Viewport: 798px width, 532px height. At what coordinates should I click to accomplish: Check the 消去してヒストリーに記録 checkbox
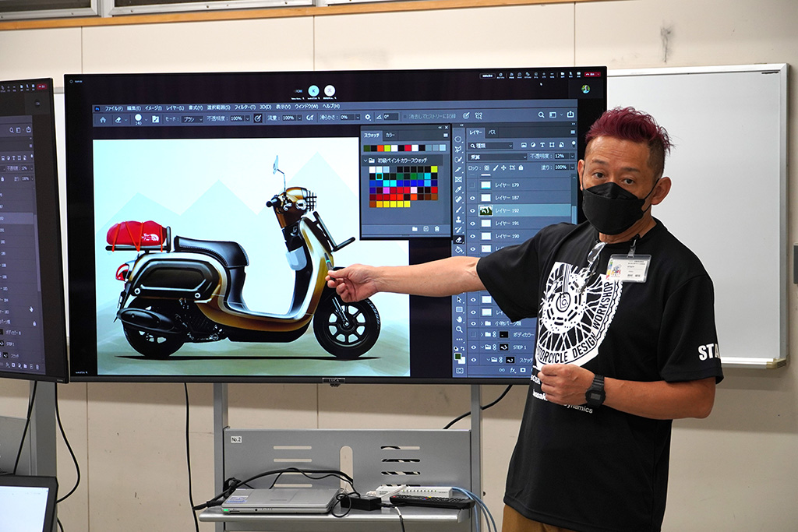(x=405, y=117)
